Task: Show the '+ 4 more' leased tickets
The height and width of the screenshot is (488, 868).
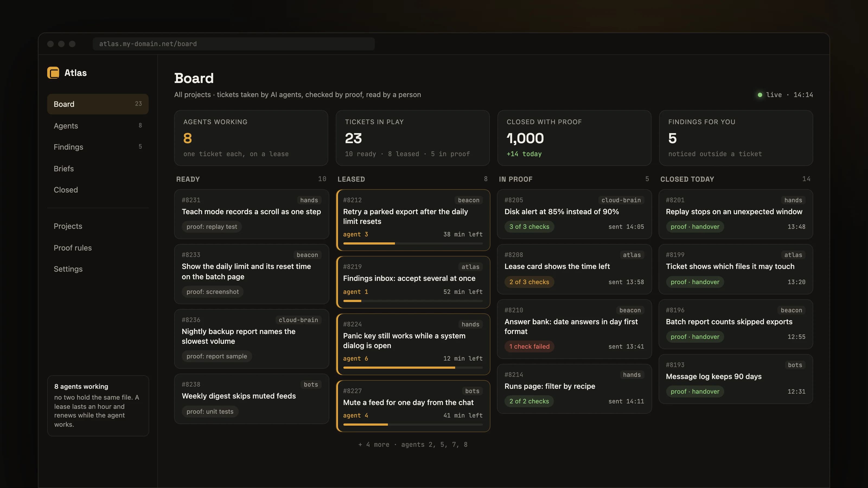Action: click(x=413, y=445)
